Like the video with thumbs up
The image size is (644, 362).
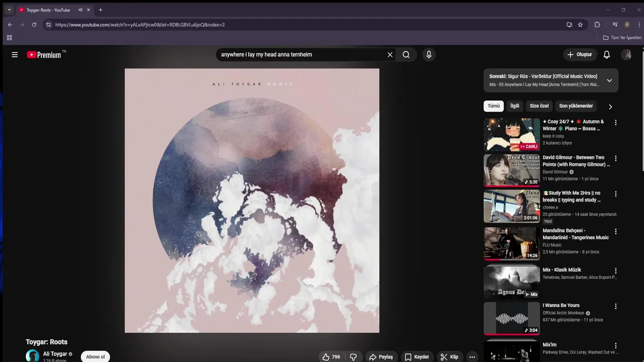click(x=331, y=357)
